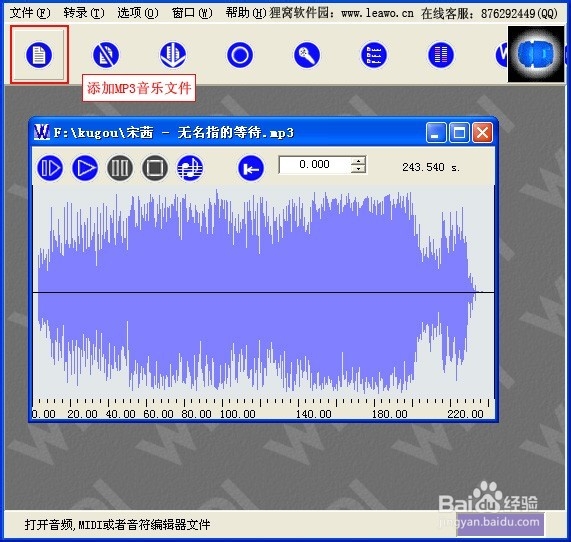Increase time position with up stepper arrow
The image size is (571, 542).
[x=359, y=161]
